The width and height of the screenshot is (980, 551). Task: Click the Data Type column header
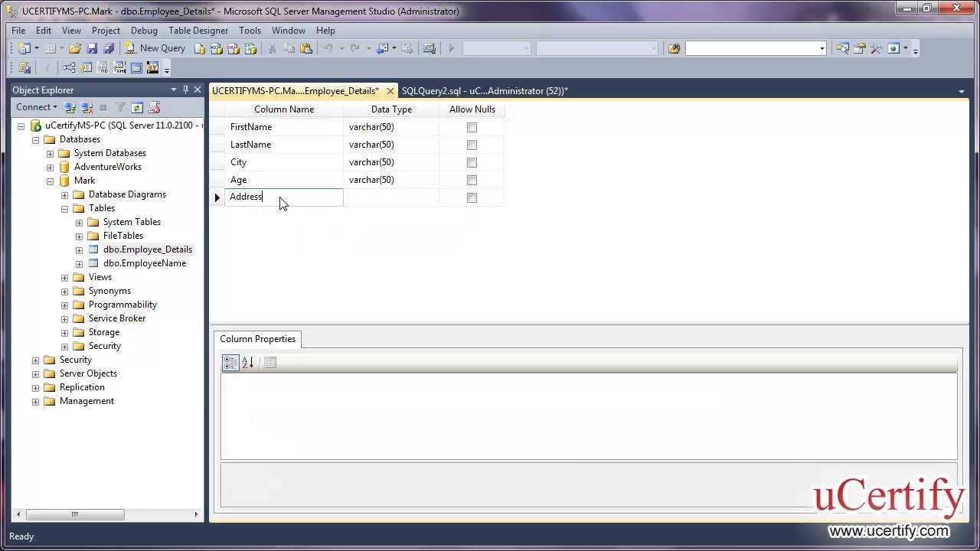tap(391, 109)
